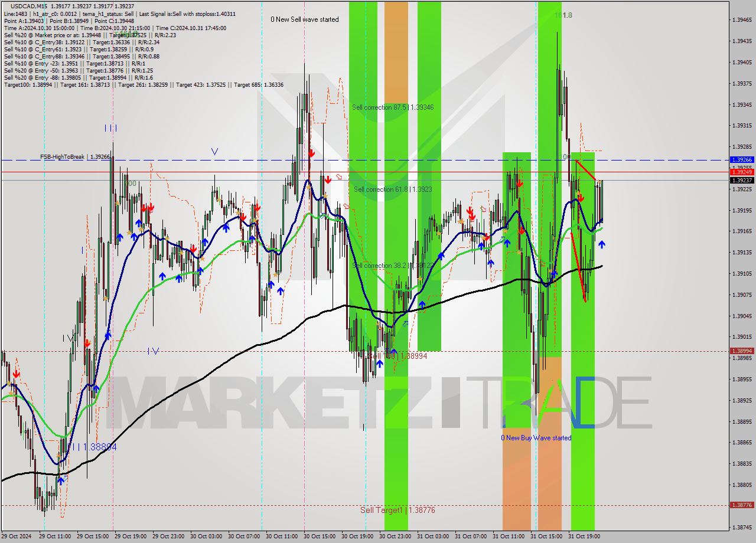This screenshot has width=756, height=543.
Task: Click the '31 Oct 11:00' time axis label
Action: (x=509, y=537)
